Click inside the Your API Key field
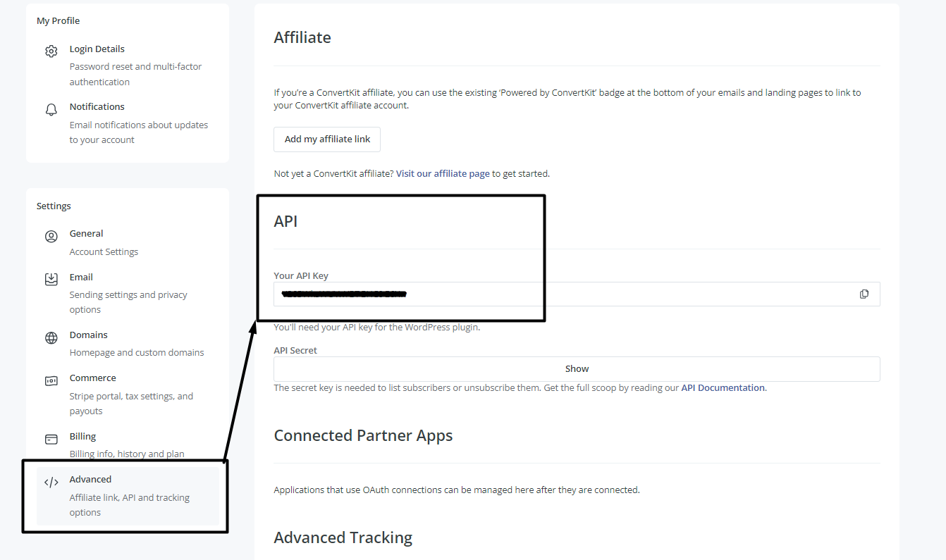 point(577,294)
